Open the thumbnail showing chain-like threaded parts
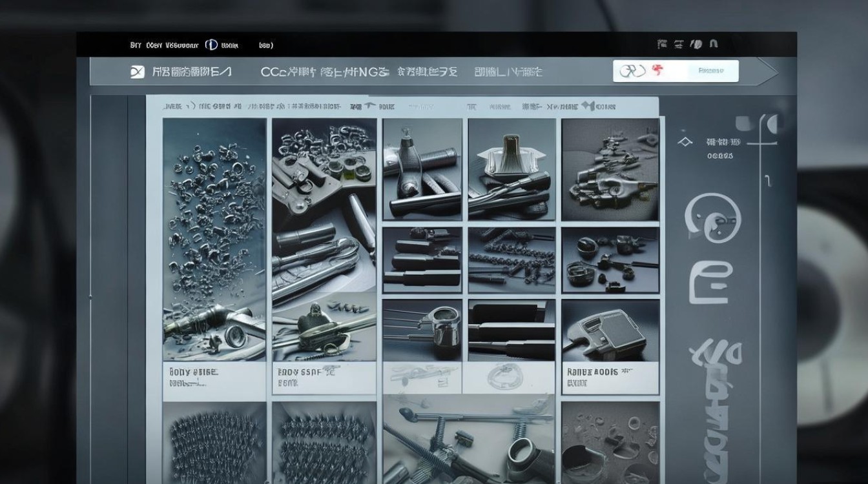 click(x=512, y=260)
